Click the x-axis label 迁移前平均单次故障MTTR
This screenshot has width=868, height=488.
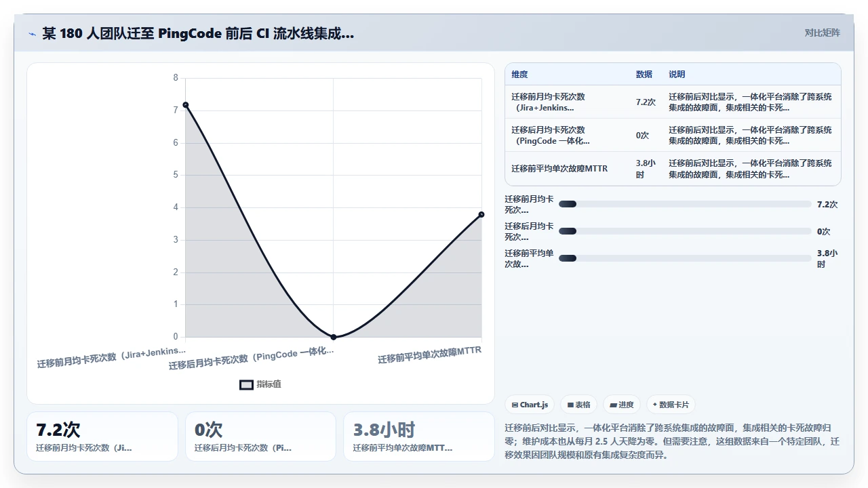tap(430, 354)
